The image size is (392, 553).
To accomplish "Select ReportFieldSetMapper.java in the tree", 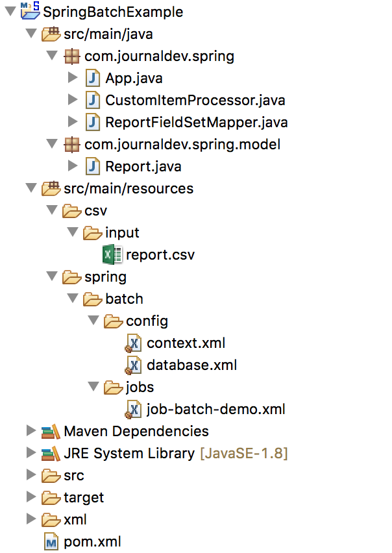I will (x=196, y=123).
